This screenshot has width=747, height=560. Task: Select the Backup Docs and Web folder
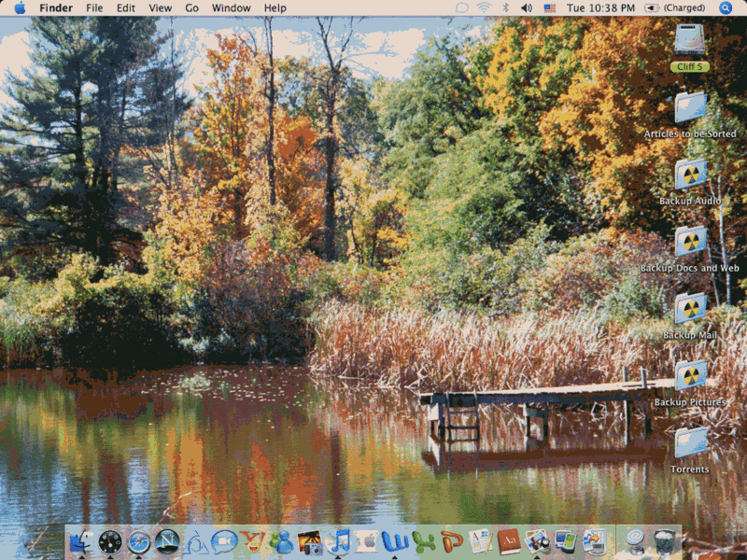click(x=690, y=242)
